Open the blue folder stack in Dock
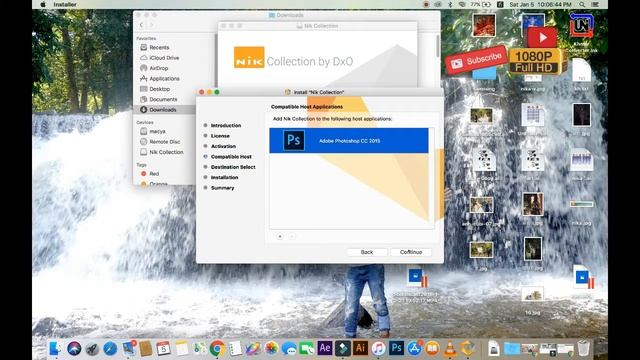Image resolution: width=640 pixels, height=360 pixels. point(511,349)
